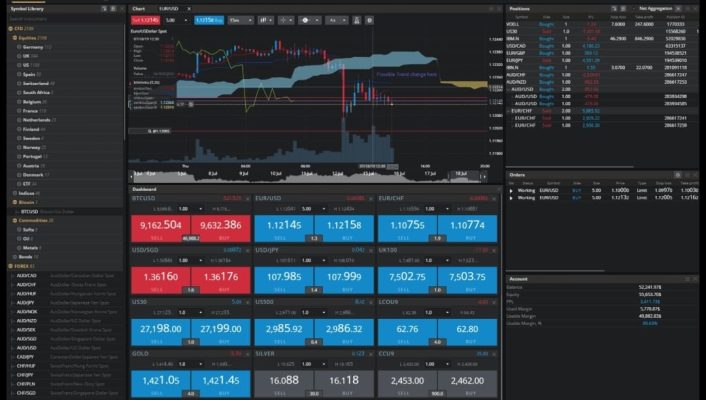Open the chart timeframe dropdown

point(240,20)
